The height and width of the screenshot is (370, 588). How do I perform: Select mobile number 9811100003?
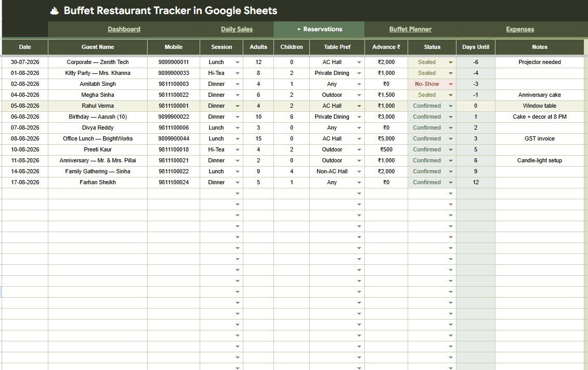173,84
